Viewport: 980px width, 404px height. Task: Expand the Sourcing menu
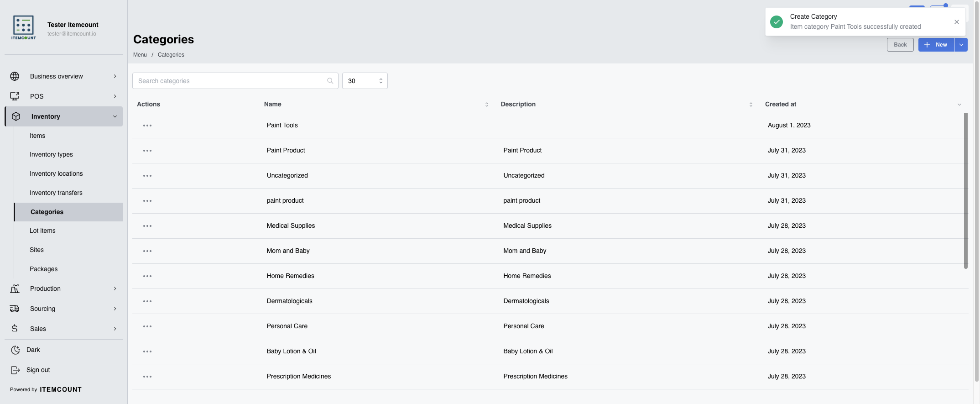[x=64, y=309]
